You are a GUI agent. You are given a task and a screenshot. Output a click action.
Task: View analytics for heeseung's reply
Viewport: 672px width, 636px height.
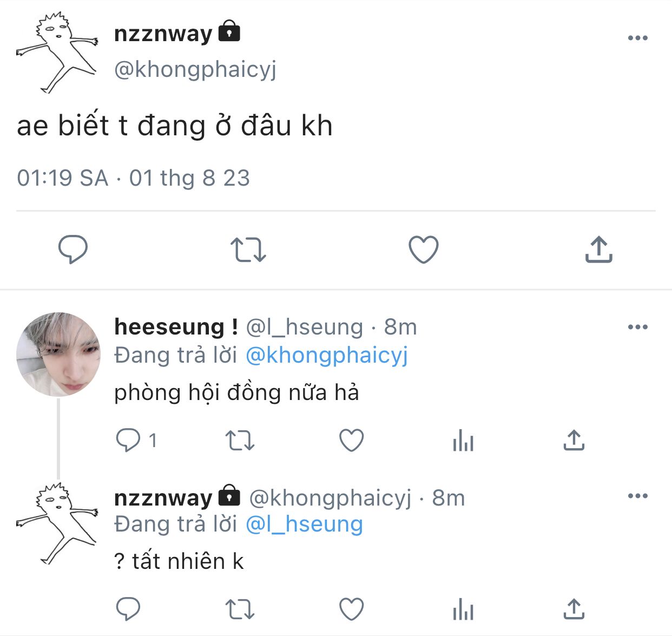(x=463, y=441)
